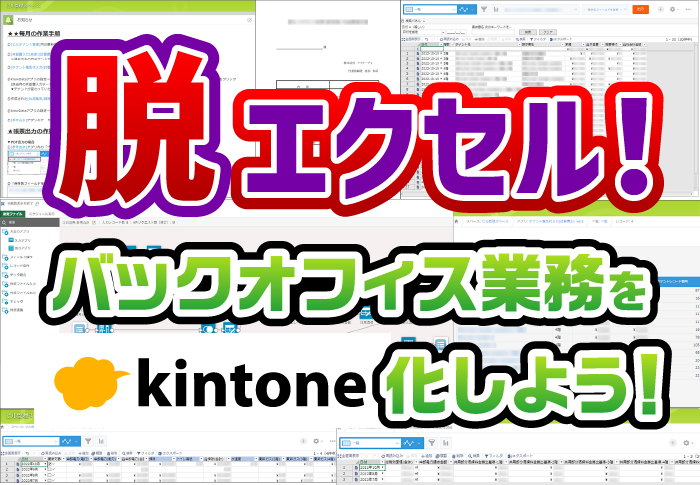Screen dimensions: 700x485
Task: Click 再読み込み in the bottom-right grid toolbar
Action: click(x=393, y=456)
